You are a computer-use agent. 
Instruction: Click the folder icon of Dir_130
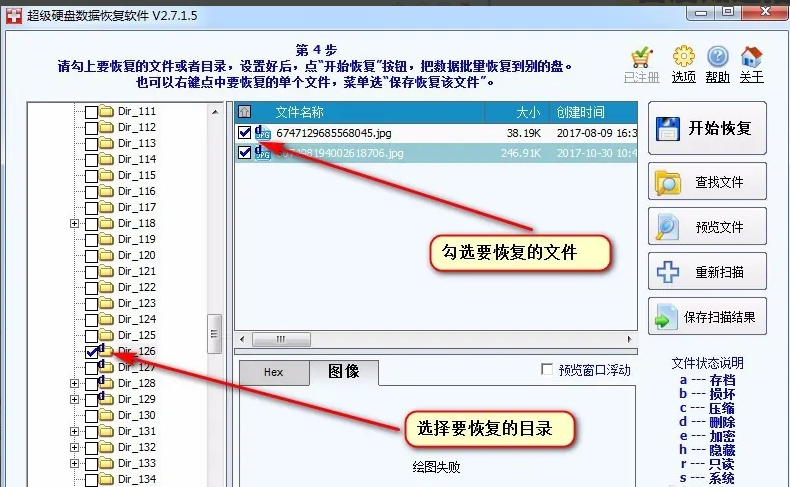click(106, 415)
